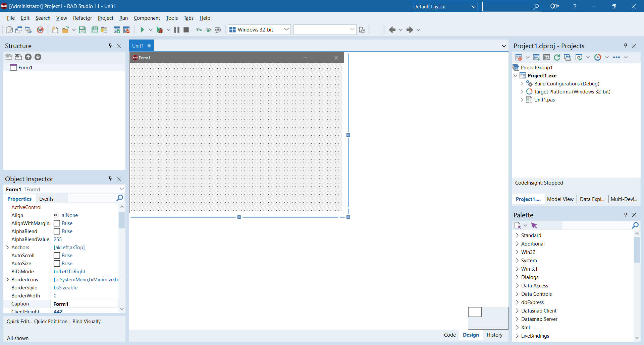The width and height of the screenshot is (644, 345).
Task: Open the Project menu
Action: [106, 18]
